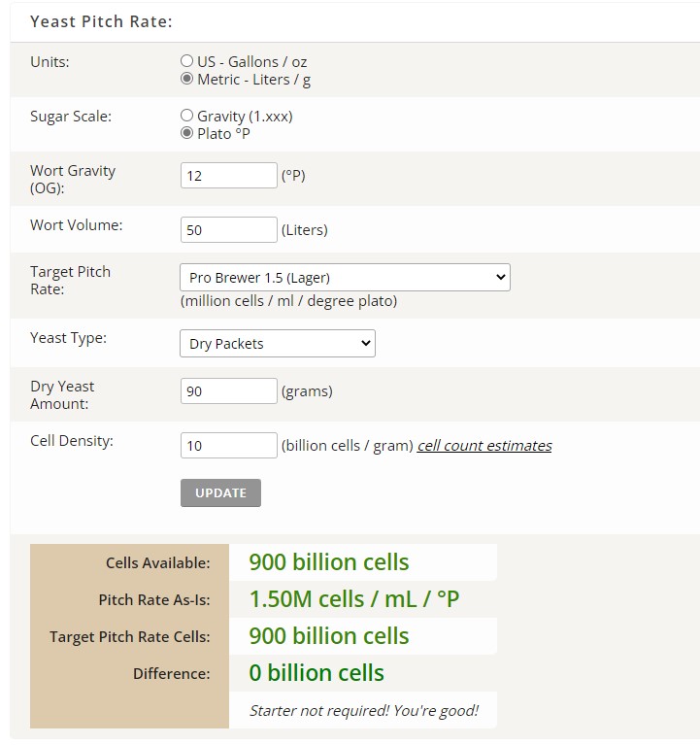Open the cell count estimates link
This screenshot has height=745, width=700.
point(484,446)
